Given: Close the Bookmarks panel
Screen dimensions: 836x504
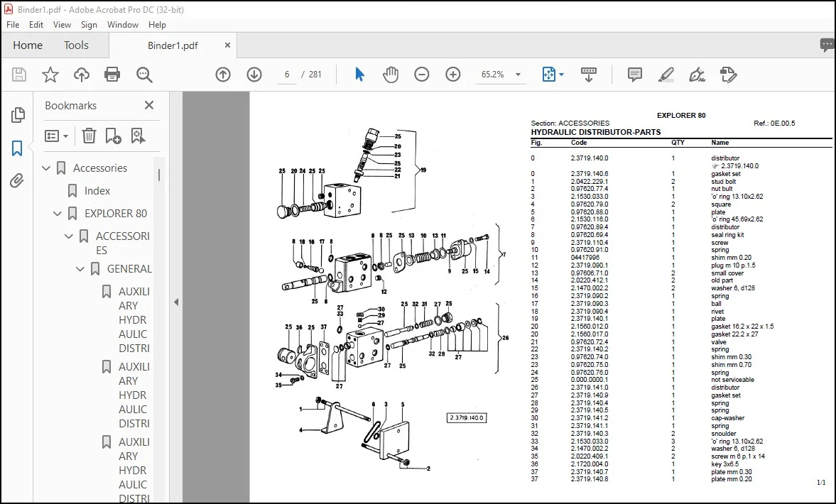Looking at the screenshot, I should [149, 105].
